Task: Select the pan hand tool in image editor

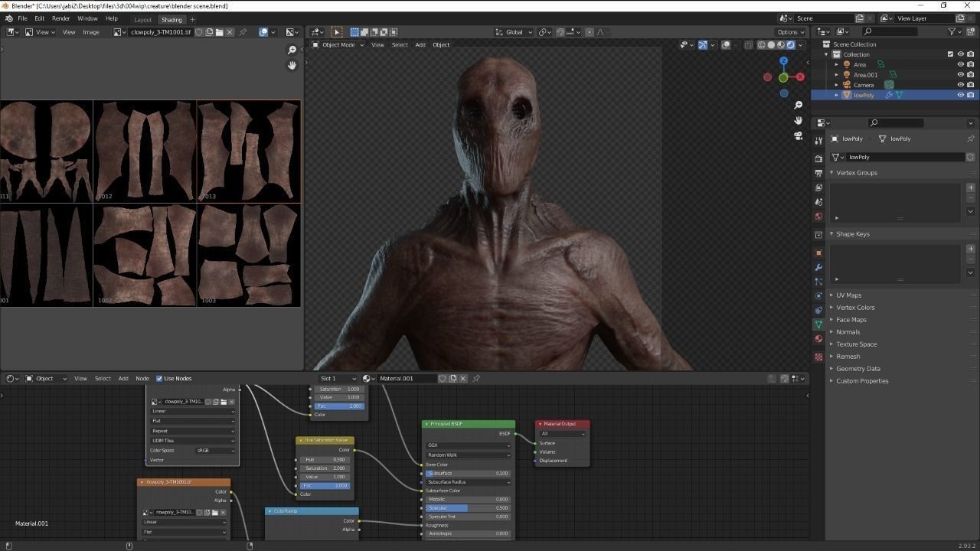Action: (292, 65)
